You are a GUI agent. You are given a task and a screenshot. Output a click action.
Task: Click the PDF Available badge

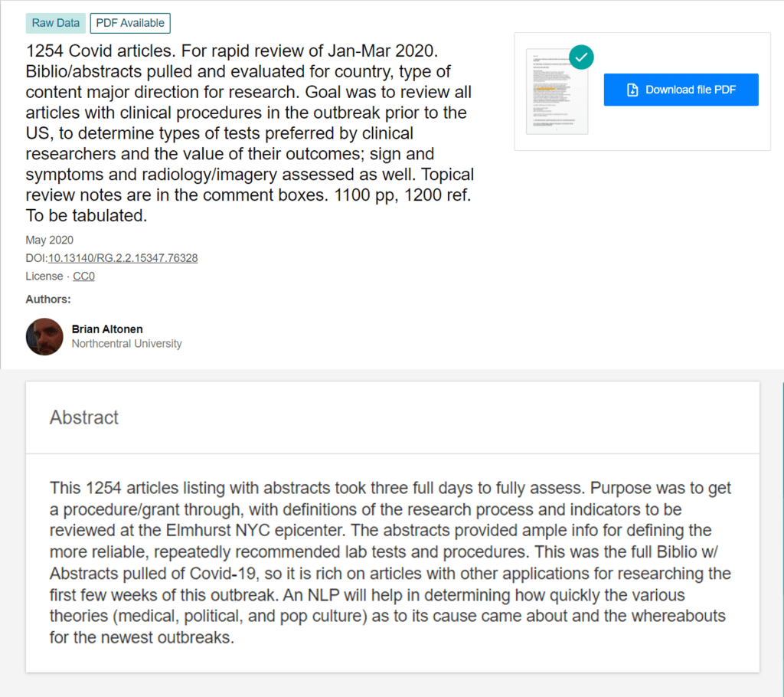click(130, 23)
